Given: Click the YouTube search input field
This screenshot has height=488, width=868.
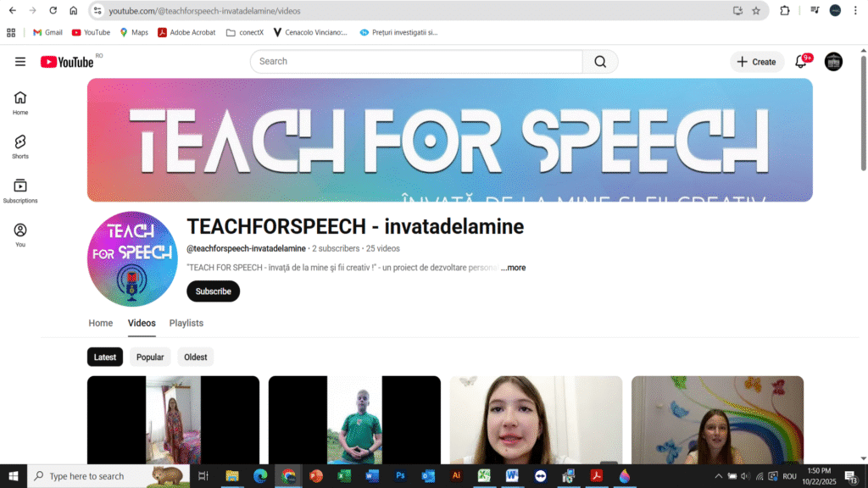Looking at the screenshot, I should (x=415, y=62).
